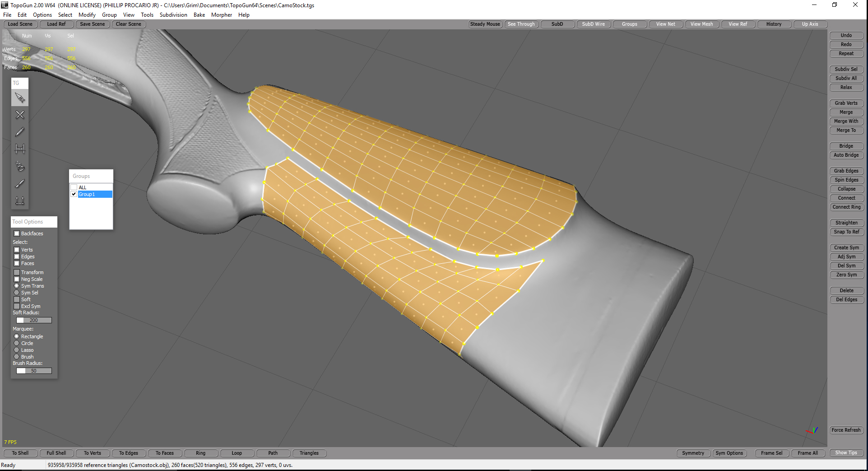Toggle the SubD Wire view button
868x471 pixels.
(x=594, y=24)
